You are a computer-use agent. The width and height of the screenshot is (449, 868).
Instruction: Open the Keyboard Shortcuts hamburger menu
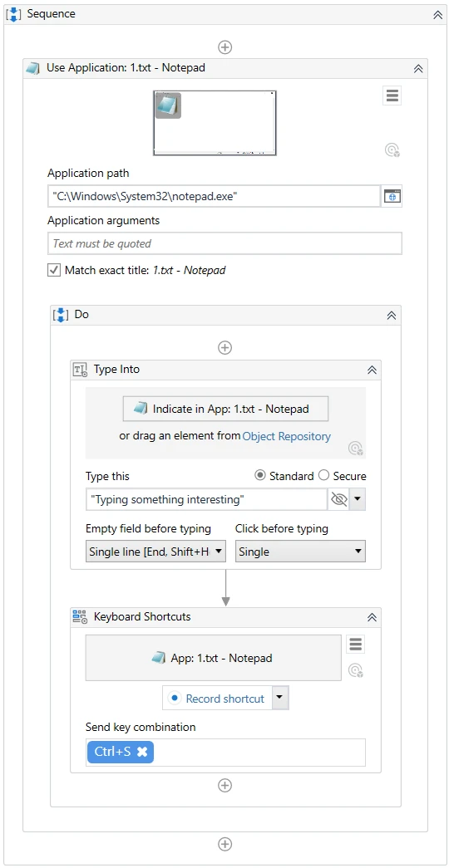356,645
